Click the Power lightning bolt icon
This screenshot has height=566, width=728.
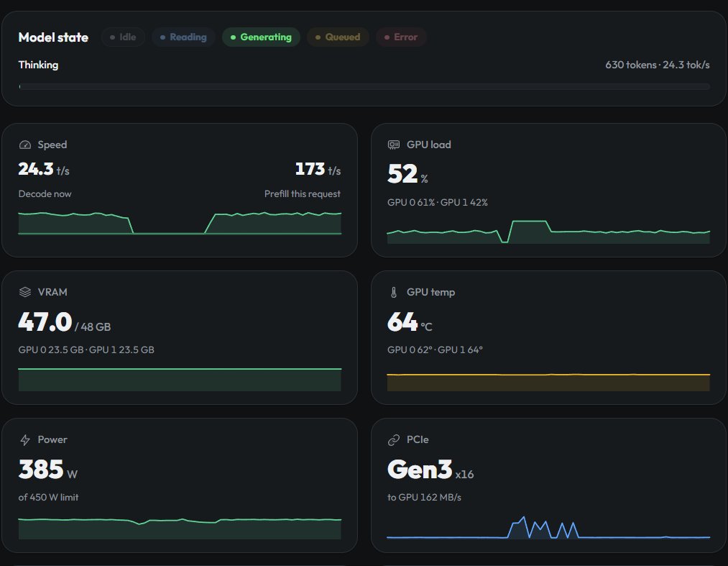coord(25,439)
